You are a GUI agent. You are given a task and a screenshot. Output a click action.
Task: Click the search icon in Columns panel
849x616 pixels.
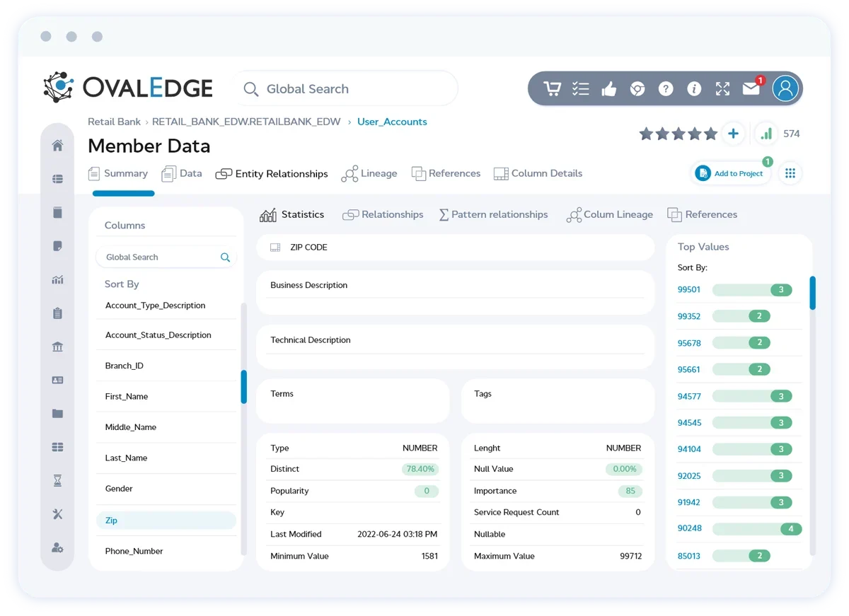(x=225, y=257)
